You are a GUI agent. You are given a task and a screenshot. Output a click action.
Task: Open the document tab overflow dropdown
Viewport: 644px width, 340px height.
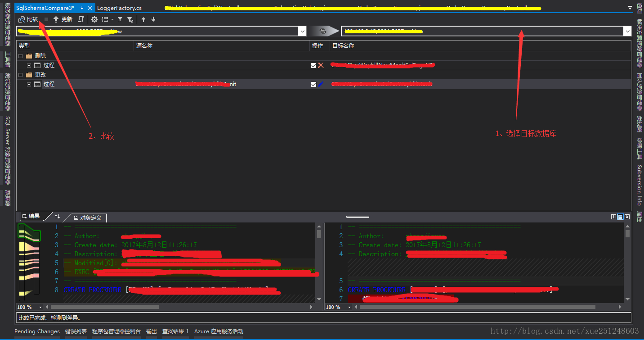(630, 8)
